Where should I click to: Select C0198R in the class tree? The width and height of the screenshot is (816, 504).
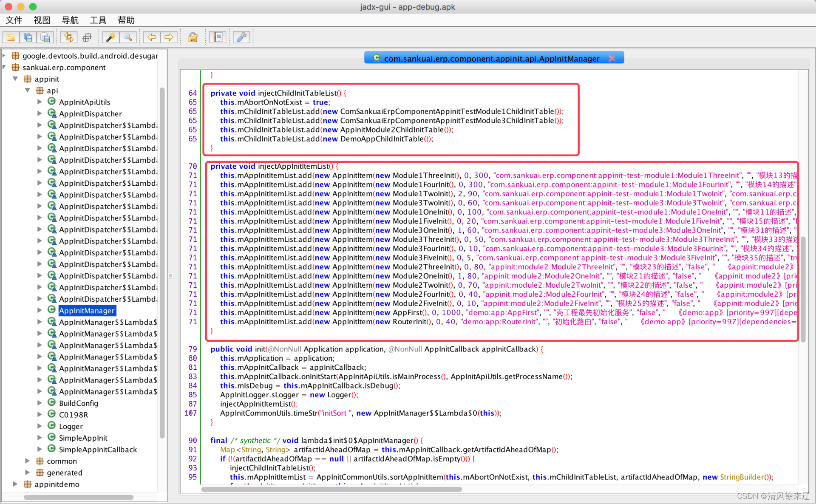[74, 415]
